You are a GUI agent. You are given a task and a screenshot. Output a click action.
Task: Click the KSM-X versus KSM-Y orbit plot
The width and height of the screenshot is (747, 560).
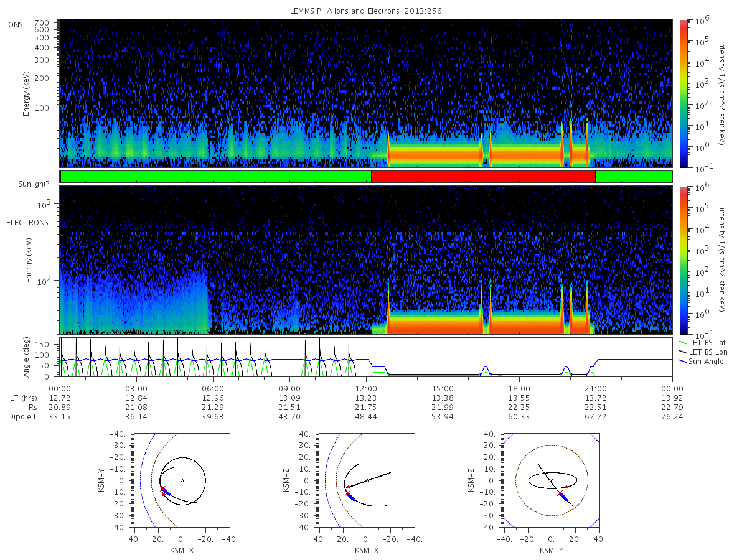pos(181,480)
